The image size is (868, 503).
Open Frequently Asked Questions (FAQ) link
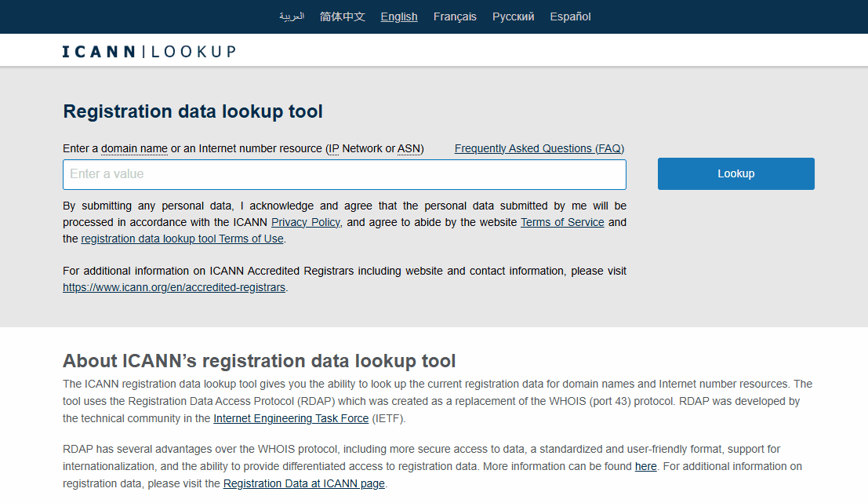[539, 148]
